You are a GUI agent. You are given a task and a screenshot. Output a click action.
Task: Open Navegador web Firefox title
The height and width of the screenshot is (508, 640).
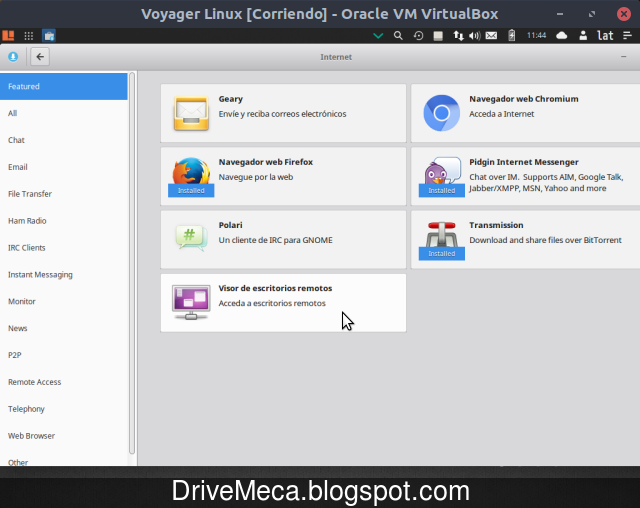266,162
